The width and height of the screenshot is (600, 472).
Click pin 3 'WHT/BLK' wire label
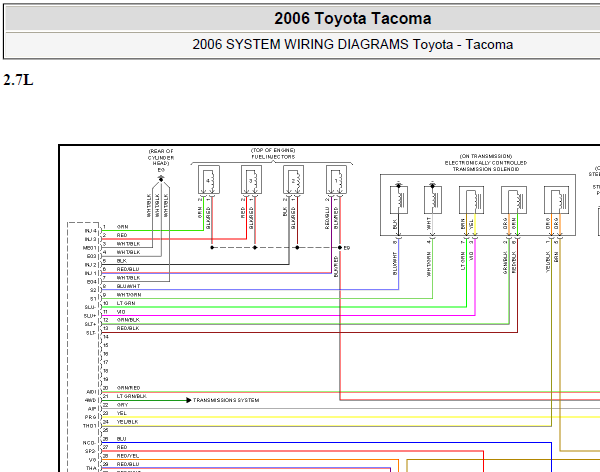pos(129,244)
